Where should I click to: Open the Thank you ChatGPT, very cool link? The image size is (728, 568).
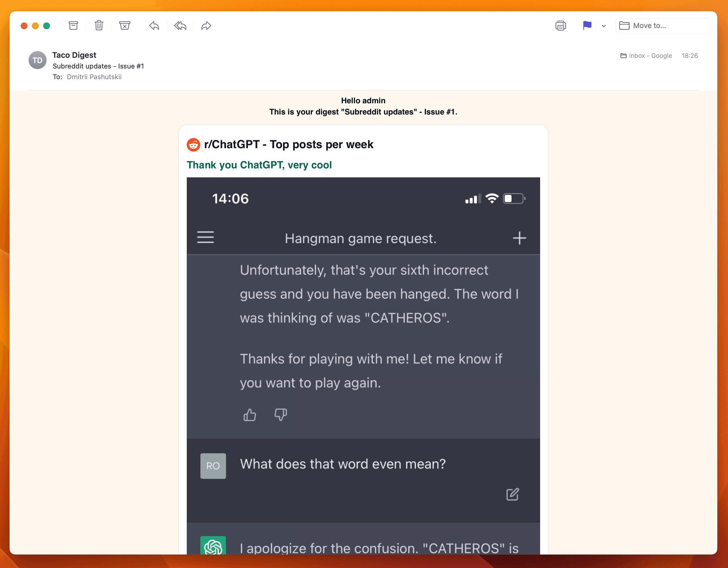[259, 165]
